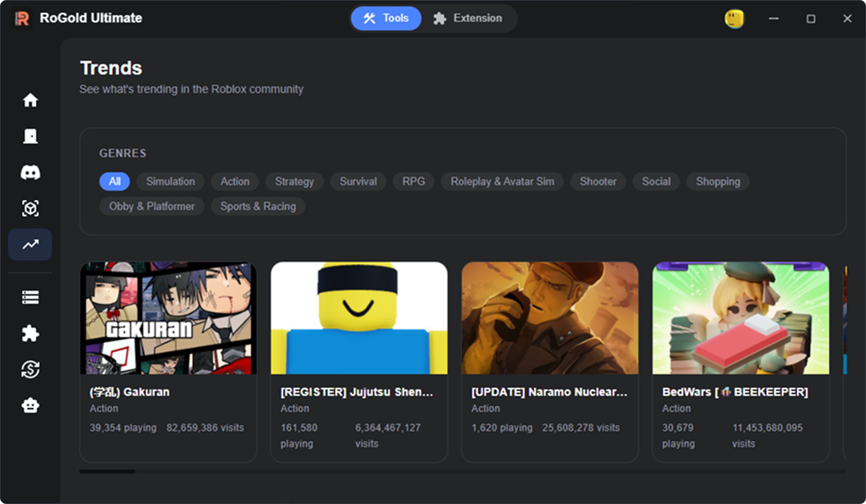Select the All genre filter
This screenshot has width=866, height=504.
point(115,181)
